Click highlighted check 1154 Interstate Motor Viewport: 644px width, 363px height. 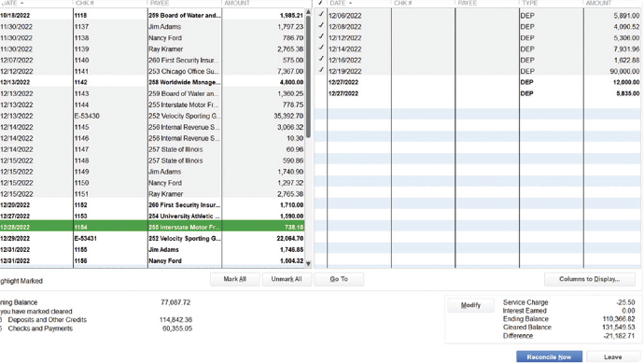[x=152, y=227]
